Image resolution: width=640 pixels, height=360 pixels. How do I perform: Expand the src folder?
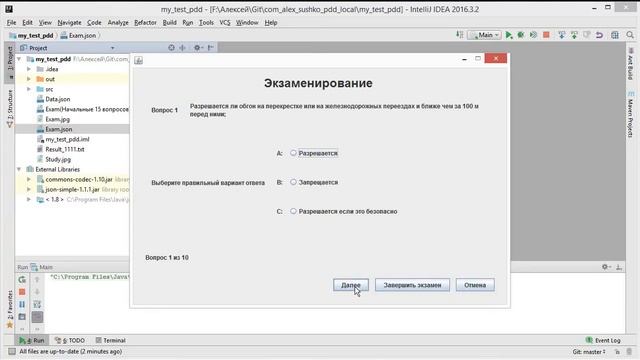(29, 89)
